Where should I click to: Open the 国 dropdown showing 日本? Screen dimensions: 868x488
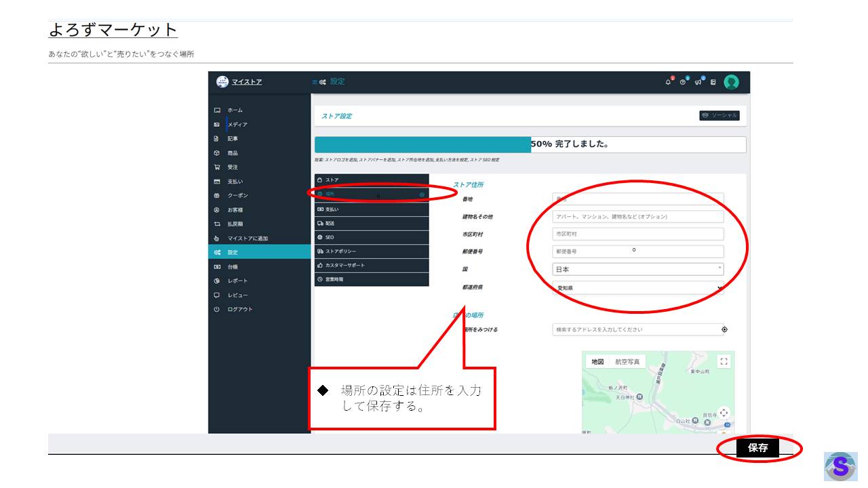click(638, 269)
